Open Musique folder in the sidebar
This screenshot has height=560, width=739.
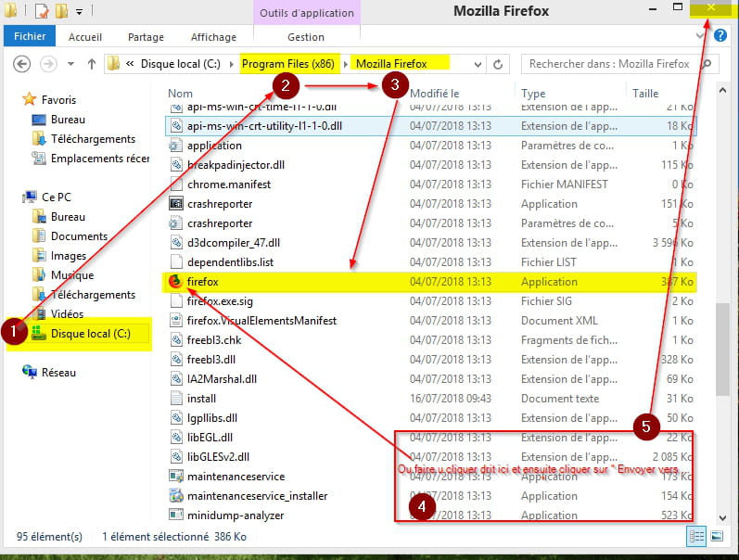pyautogui.click(x=72, y=274)
